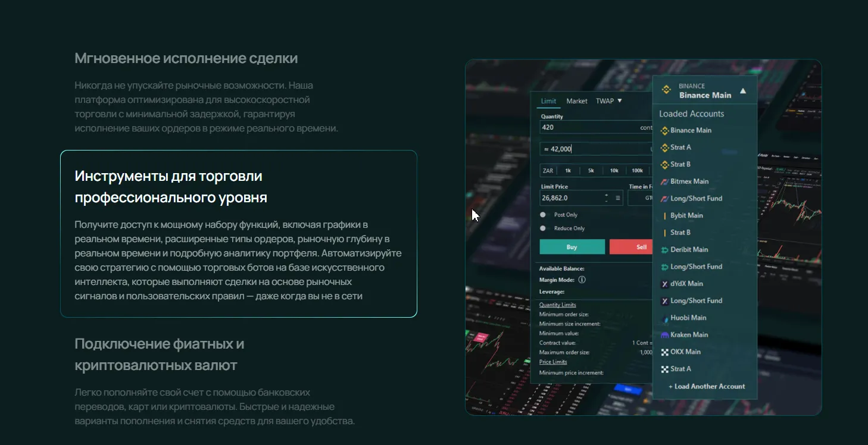
Task: Click the Bitmex icon beside Long/Short Fund
Action: click(x=665, y=199)
